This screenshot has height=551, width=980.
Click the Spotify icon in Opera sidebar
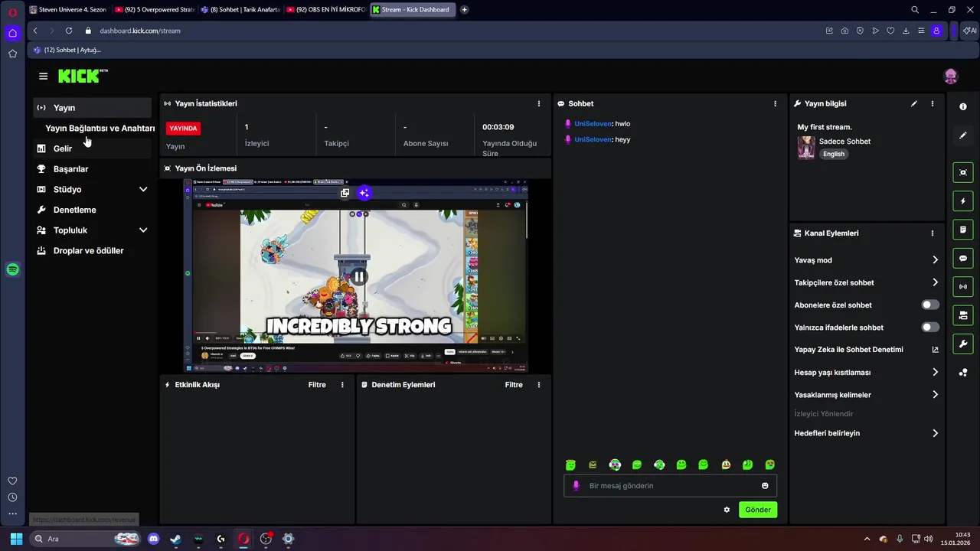pyautogui.click(x=12, y=269)
